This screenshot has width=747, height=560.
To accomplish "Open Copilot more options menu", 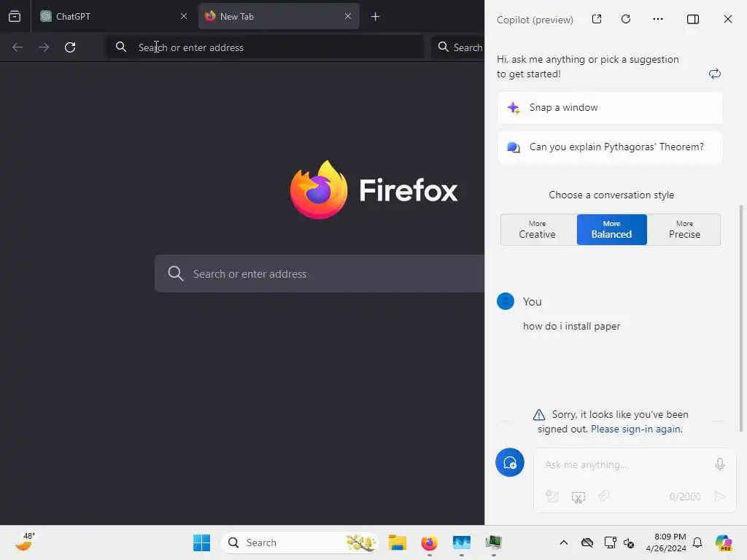I will click(x=658, y=19).
